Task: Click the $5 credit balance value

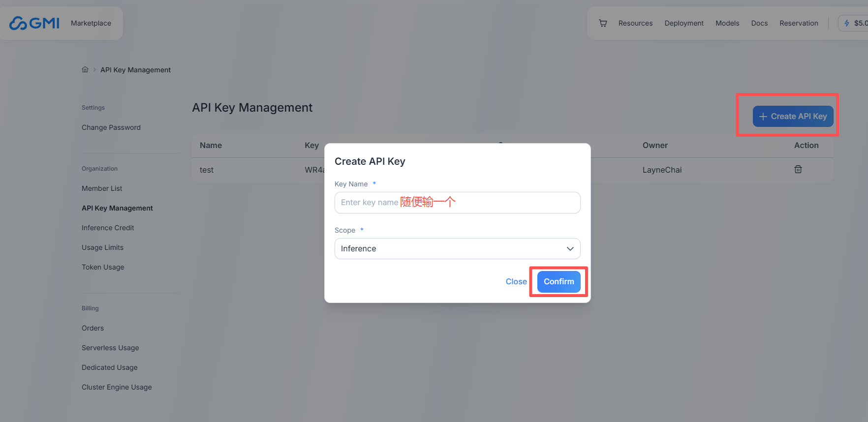Action: tap(861, 23)
